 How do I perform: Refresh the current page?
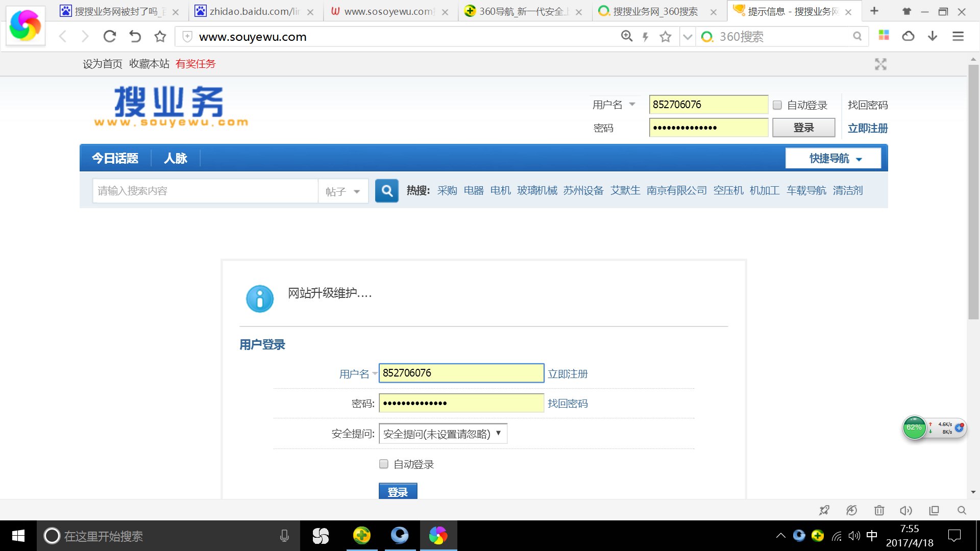pyautogui.click(x=109, y=36)
